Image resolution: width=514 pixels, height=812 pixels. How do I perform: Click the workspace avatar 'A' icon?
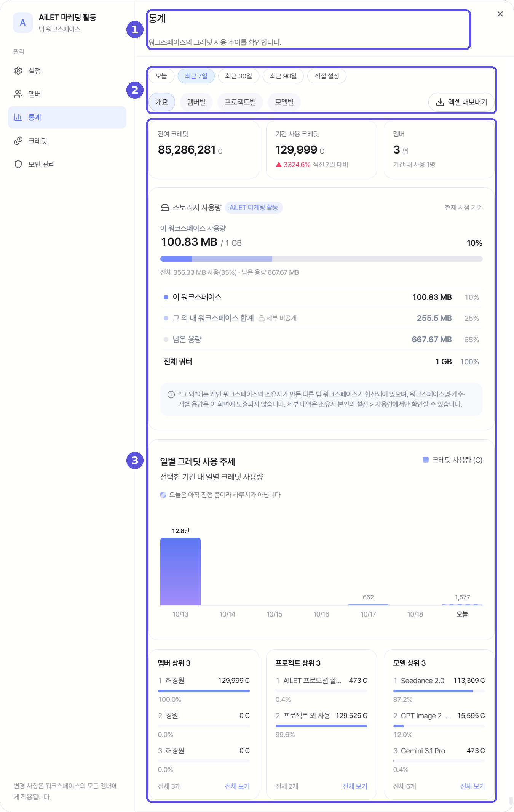pos(23,23)
